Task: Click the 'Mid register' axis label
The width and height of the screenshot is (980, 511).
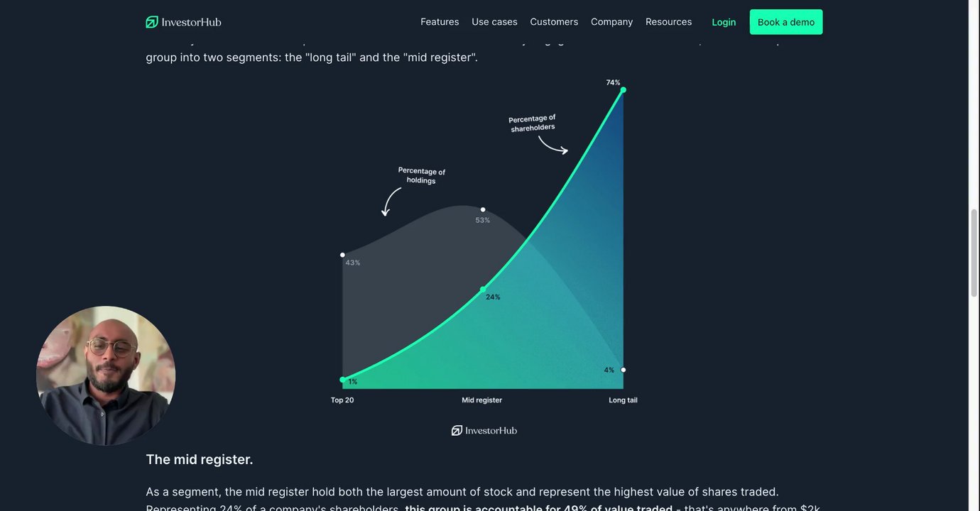Action: 481,400
